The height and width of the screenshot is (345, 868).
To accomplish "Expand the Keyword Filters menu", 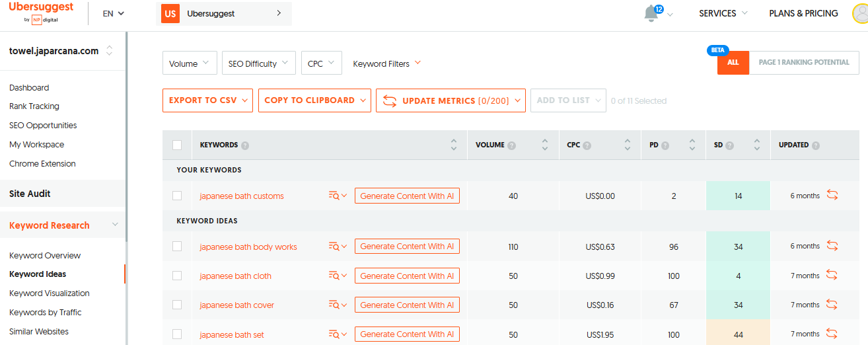I will (x=387, y=63).
